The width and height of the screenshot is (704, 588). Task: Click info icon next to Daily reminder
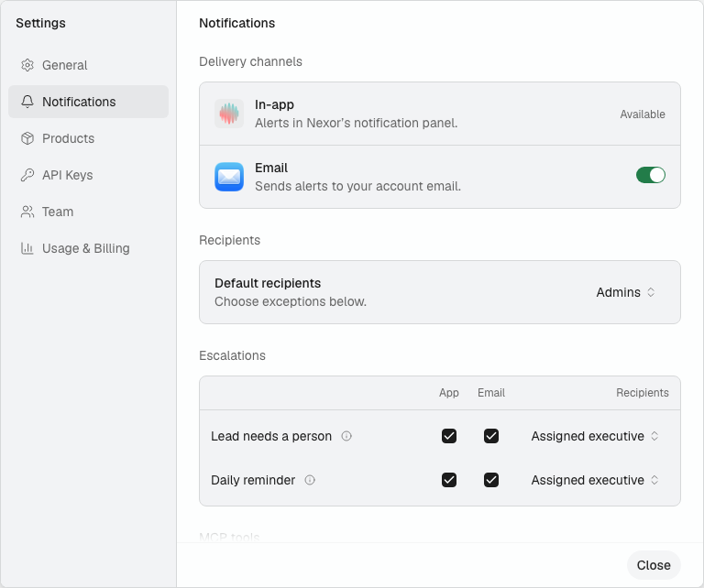(310, 480)
